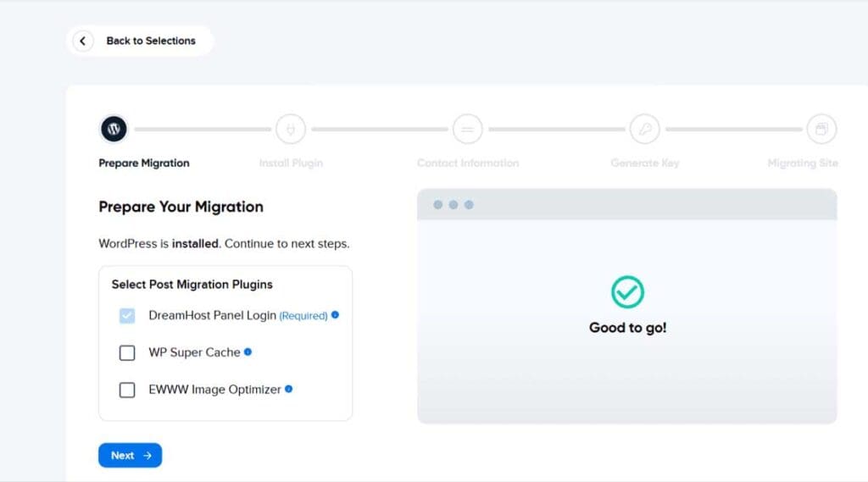The width and height of the screenshot is (868, 482).
Task: Click the Contact Information step label
Action: pyautogui.click(x=468, y=163)
